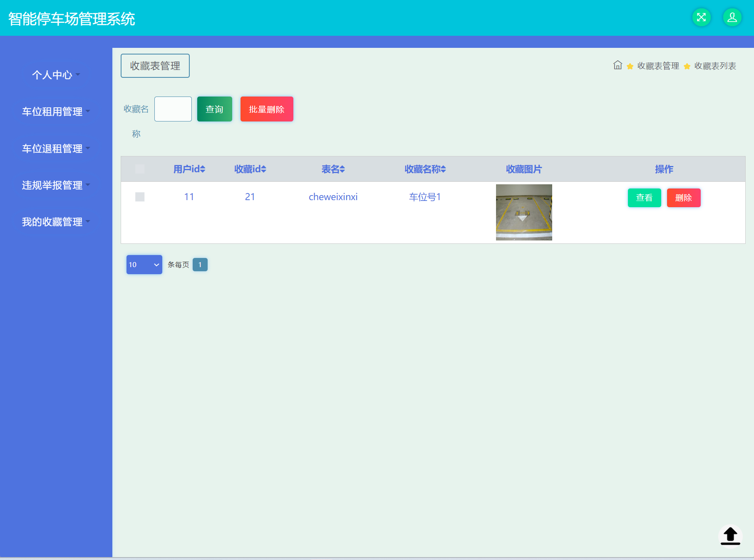Click the 收藏图片 column header
Viewport: 754px width, 560px height.
(x=524, y=169)
